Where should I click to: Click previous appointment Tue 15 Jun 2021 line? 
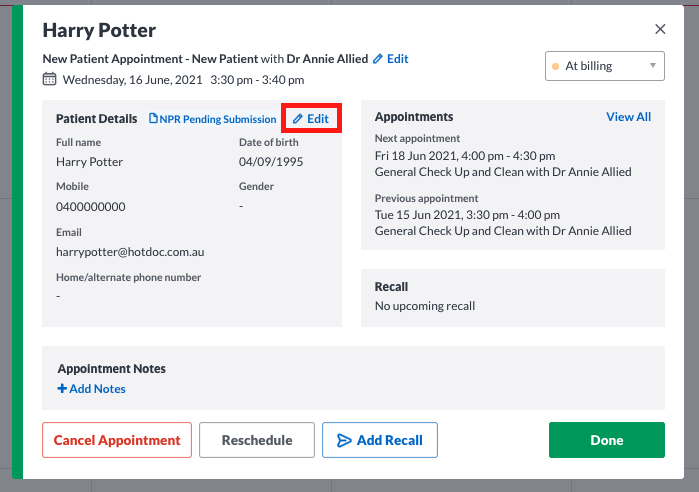(x=467, y=215)
